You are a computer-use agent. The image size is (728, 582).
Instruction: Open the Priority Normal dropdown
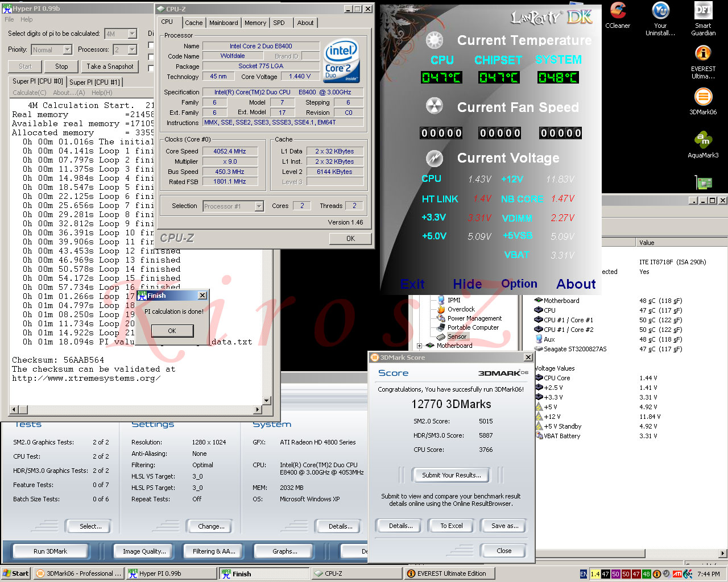tap(67, 50)
